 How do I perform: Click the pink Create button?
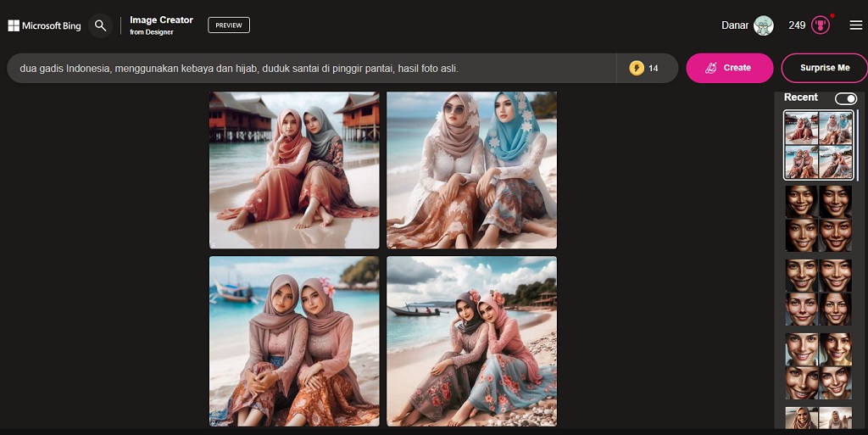pos(729,68)
